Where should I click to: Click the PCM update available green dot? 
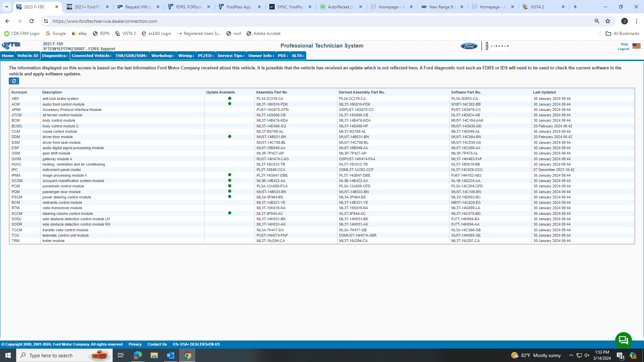(x=229, y=186)
